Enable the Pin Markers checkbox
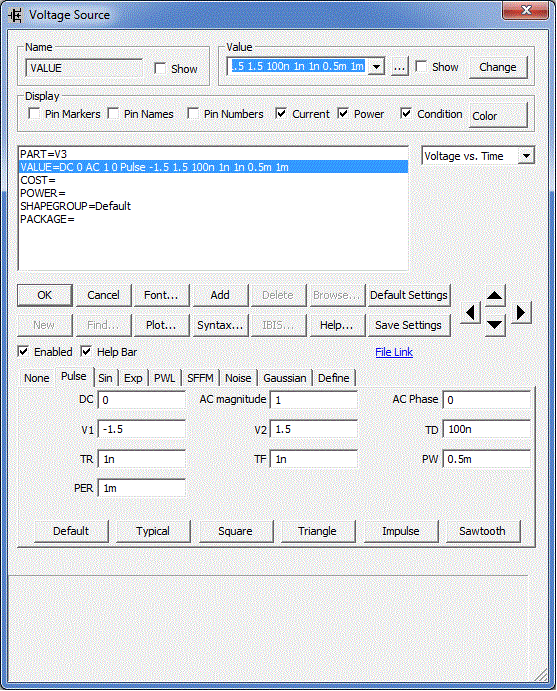Viewport: 557px width, 691px height. pos(34,114)
